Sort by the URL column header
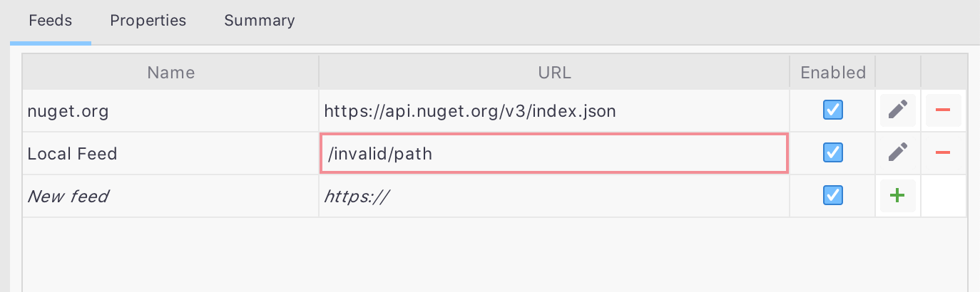The height and width of the screenshot is (292, 980). coord(554,72)
